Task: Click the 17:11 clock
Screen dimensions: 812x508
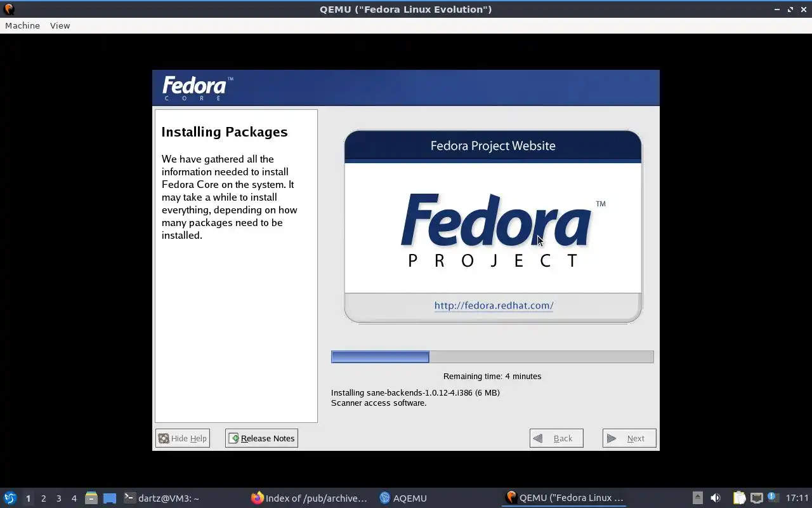Action: click(x=797, y=498)
